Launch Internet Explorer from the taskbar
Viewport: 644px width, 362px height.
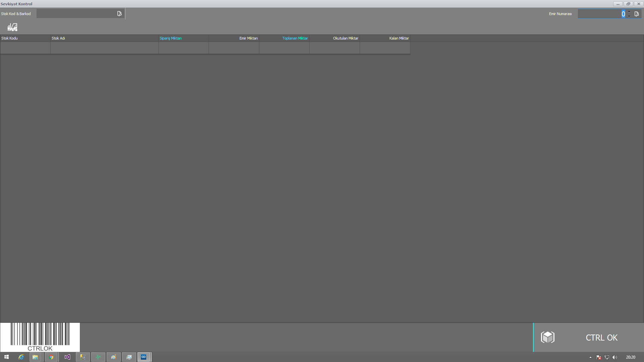(21, 357)
